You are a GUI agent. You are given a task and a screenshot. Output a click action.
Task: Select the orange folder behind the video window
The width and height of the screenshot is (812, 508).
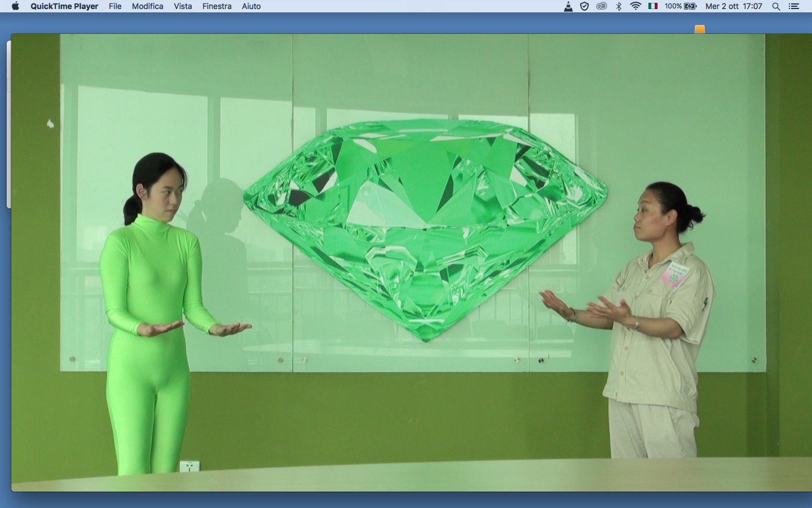pos(700,29)
